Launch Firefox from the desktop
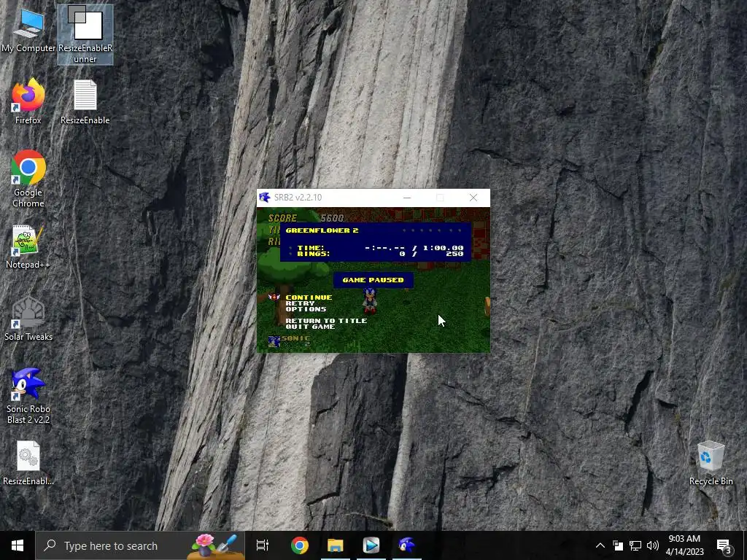 pos(28,101)
